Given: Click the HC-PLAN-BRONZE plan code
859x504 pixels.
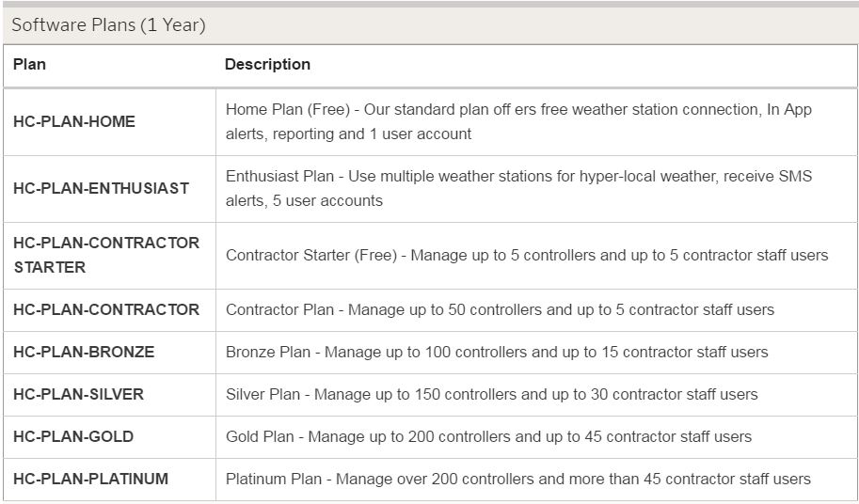Looking at the screenshot, I should click(84, 352).
